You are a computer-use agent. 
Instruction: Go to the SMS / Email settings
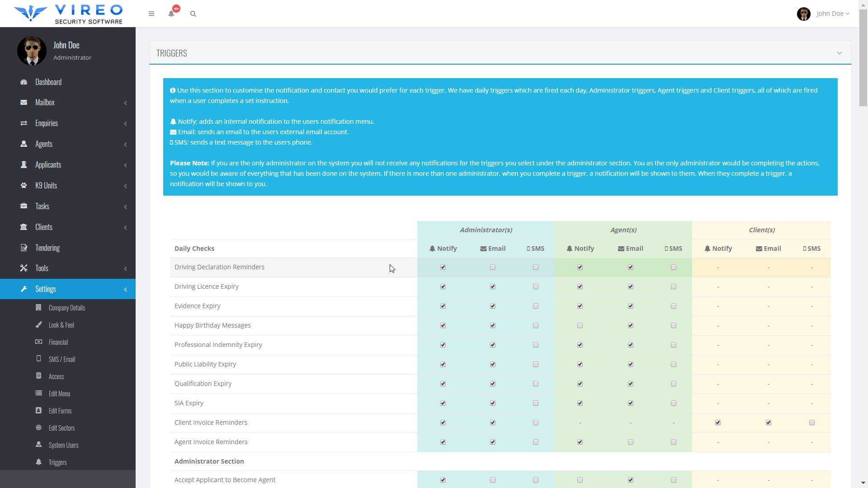(62, 359)
